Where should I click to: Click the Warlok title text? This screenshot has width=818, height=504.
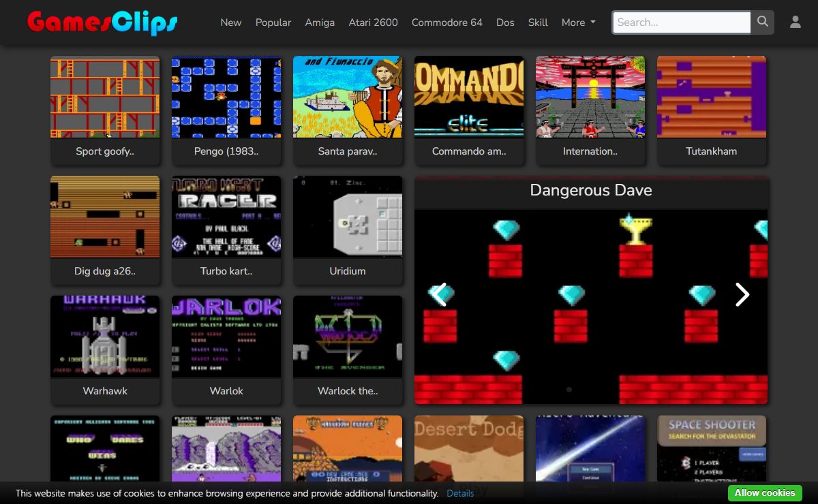click(x=226, y=391)
